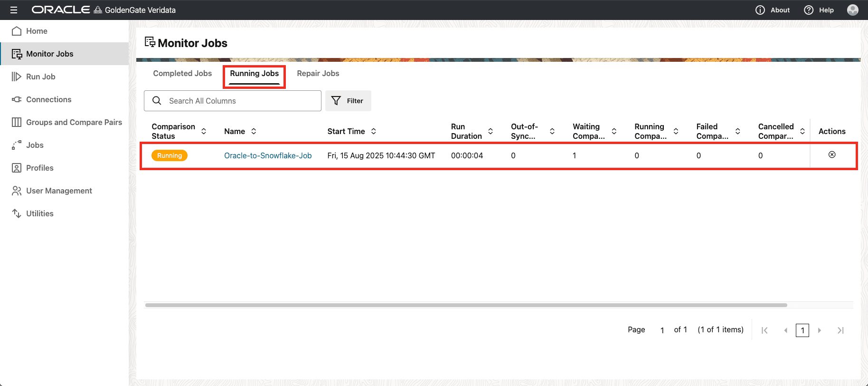This screenshot has width=868, height=386.
Task: Go to the last page
Action: [x=840, y=330]
